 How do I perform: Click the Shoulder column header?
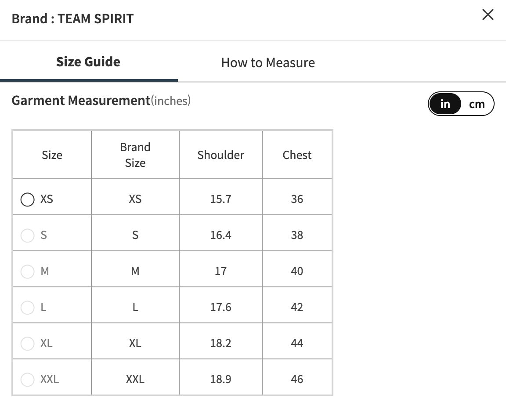coord(221,155)
